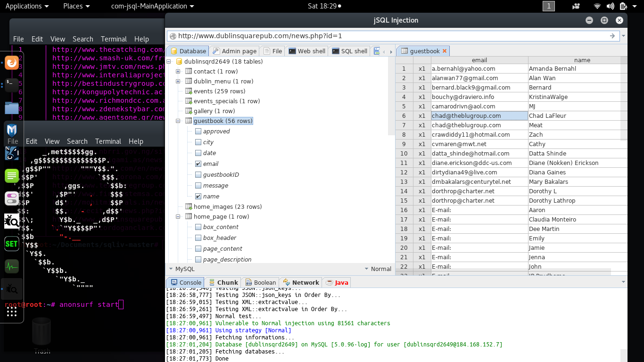The width and height of the screenshot is (644, 362).
Task: Open the volume icon in top bar
Action: [x=611, y=6]
